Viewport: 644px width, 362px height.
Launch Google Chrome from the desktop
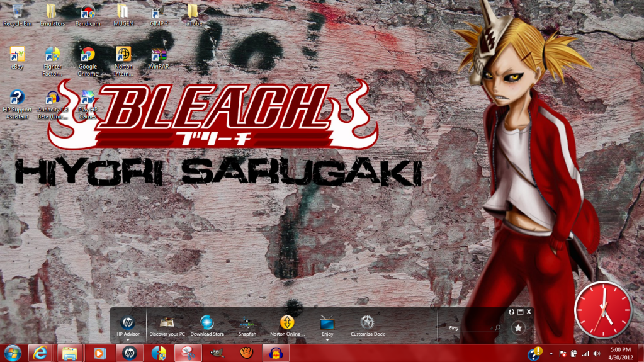click(x=88, y=62)
